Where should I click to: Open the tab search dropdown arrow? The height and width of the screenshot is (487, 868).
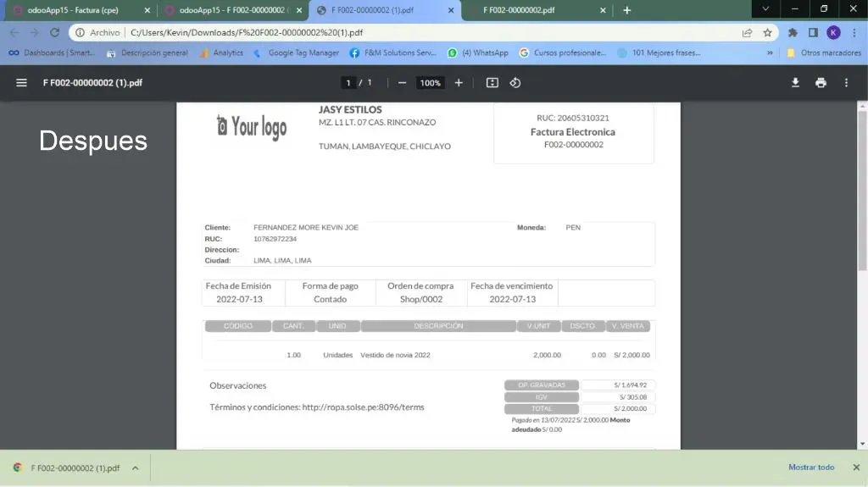(765, 9)
